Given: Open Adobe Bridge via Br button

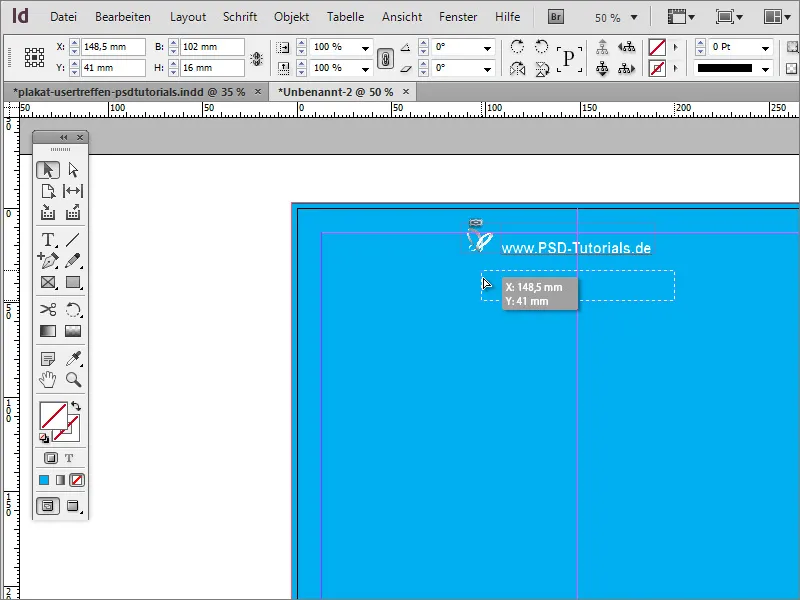Looking at the screenshot, I should click(x=556, y=17).
